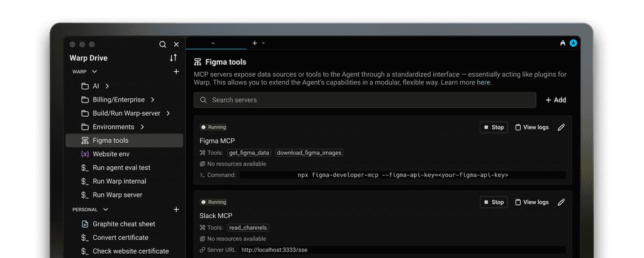This screenshot has height=258, width=644.
Task: Click the Figma MCP Running status badge
Action: [x=214, y=127]
